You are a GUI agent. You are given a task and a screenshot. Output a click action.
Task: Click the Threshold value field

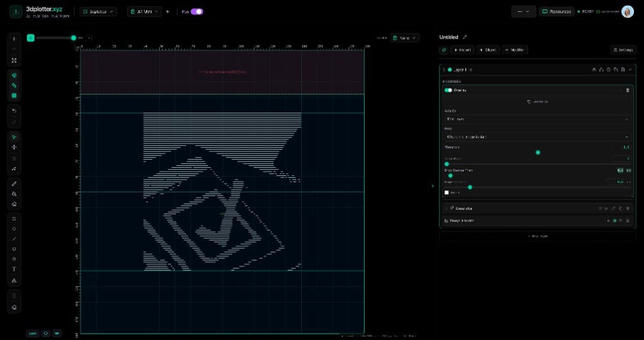pyautogui.click(x=622, y=147)
